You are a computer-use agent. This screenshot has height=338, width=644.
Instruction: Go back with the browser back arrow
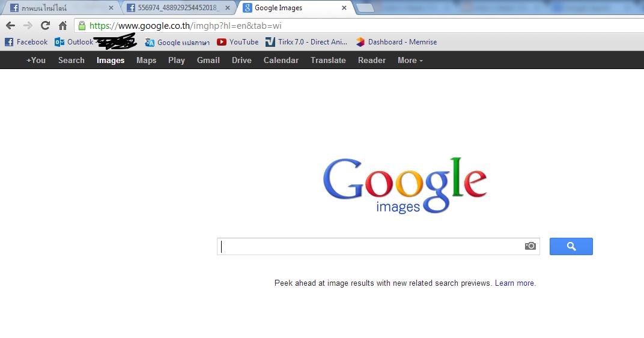point(11,25)
